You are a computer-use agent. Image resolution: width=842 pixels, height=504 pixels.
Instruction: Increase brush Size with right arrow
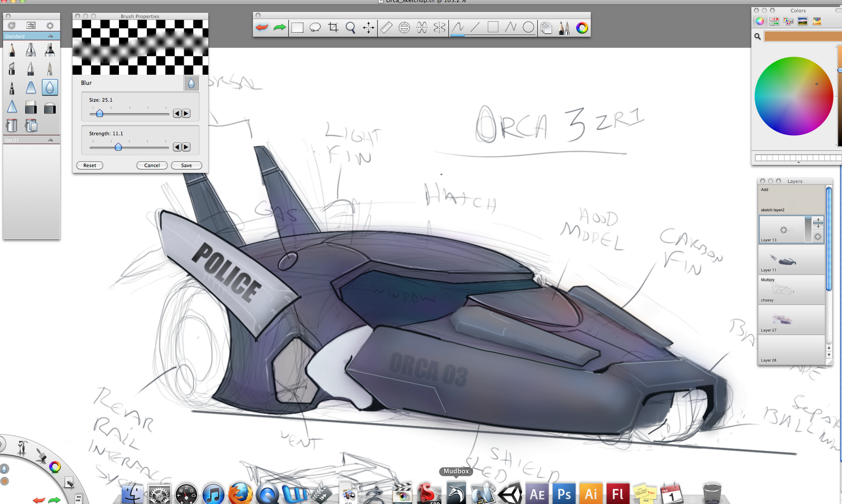pos(186,114)
